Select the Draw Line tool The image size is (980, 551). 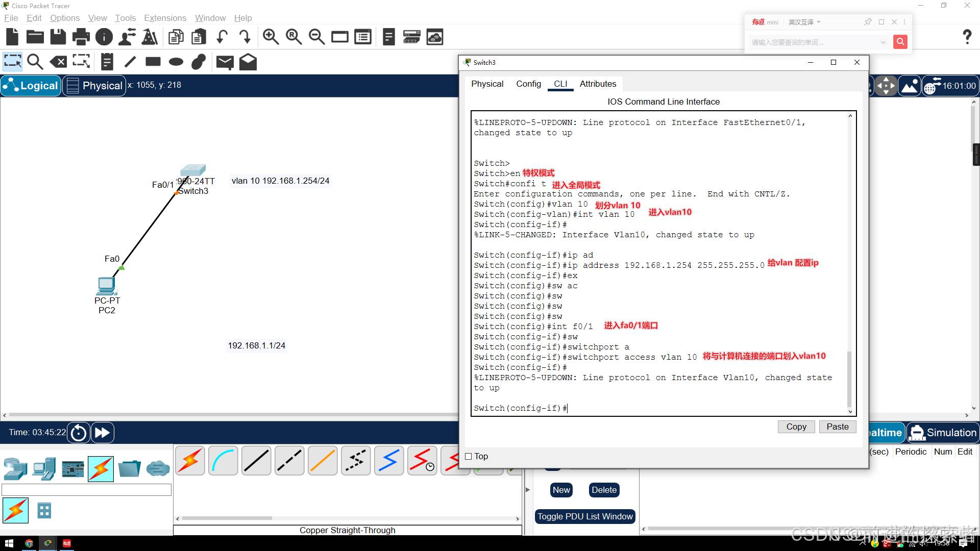[130, 62]
